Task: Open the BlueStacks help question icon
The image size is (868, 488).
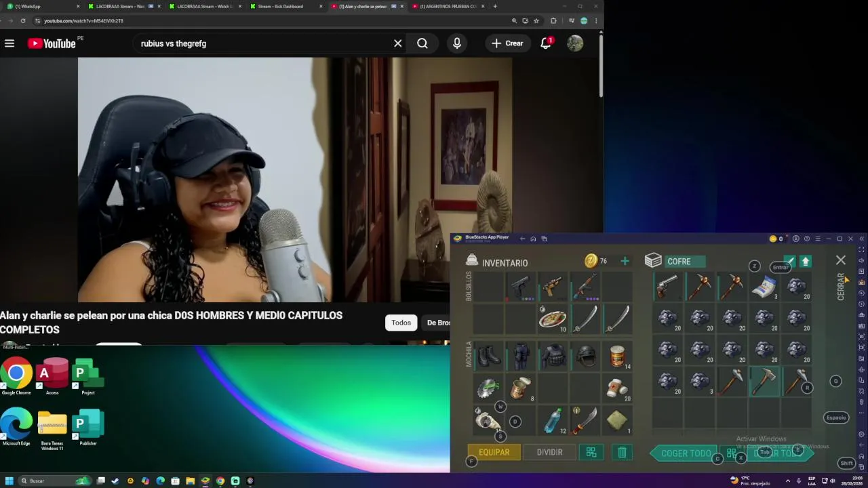Action: [807, 239]
